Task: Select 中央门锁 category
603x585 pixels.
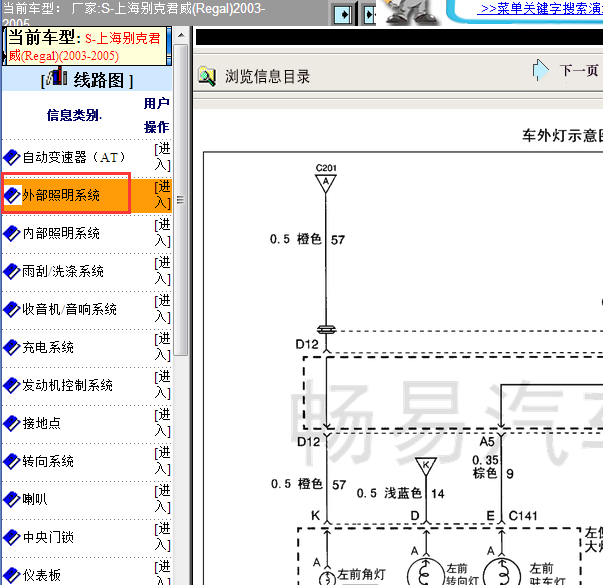Action: coord(48,537)
